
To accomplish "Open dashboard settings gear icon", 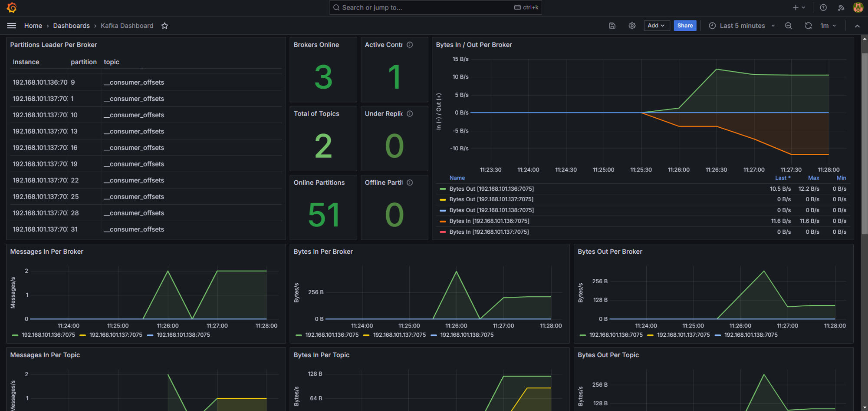I will click(x=632, y=26).
